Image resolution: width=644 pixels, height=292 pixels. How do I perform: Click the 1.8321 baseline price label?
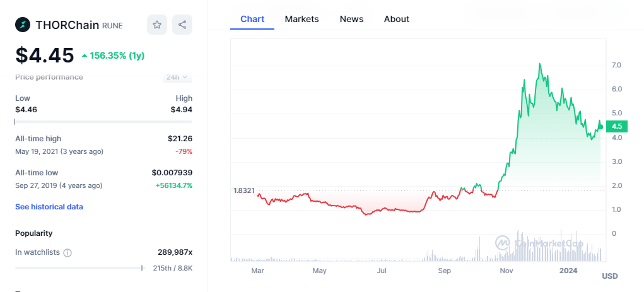tap(244, 190)
